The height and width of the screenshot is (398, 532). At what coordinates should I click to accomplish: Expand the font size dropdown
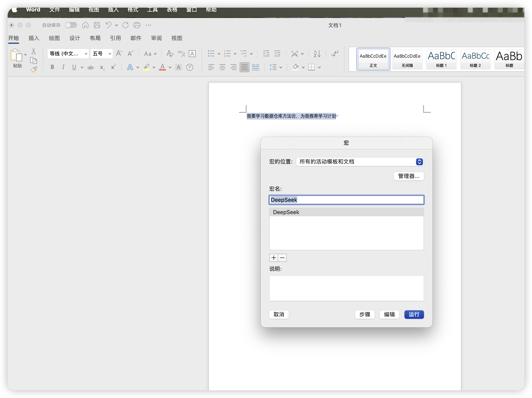pyautogui.click(x=110, y=54)
